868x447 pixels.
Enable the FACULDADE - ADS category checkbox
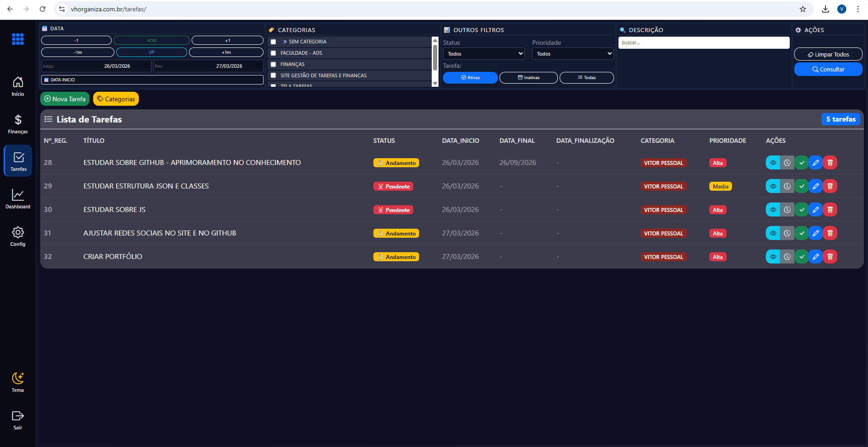coord(274,53)
